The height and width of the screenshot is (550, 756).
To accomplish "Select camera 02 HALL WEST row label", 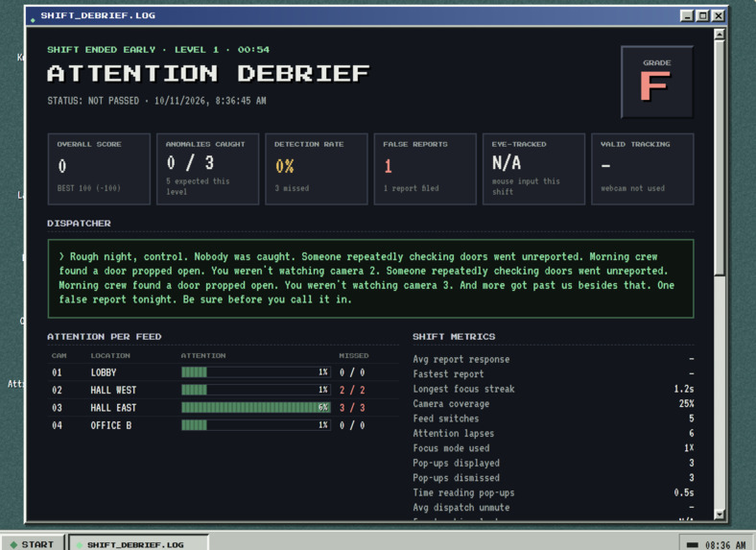I will click(113, 390).
